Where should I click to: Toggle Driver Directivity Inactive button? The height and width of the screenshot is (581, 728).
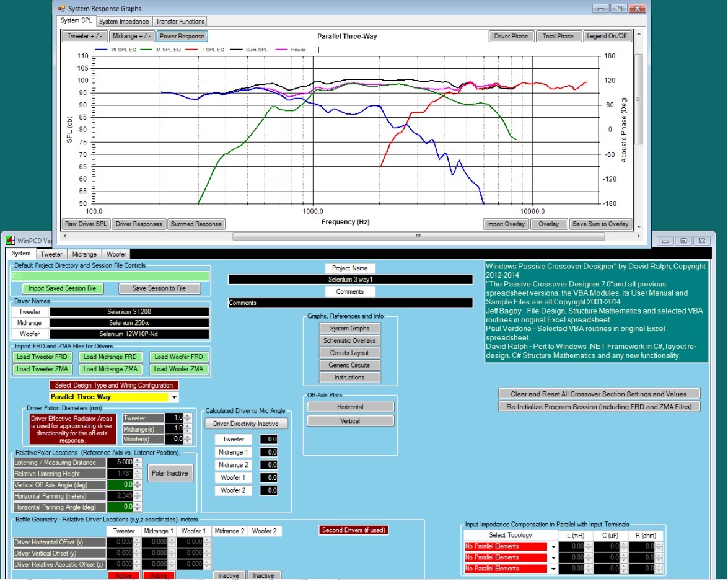pos(246,424)
